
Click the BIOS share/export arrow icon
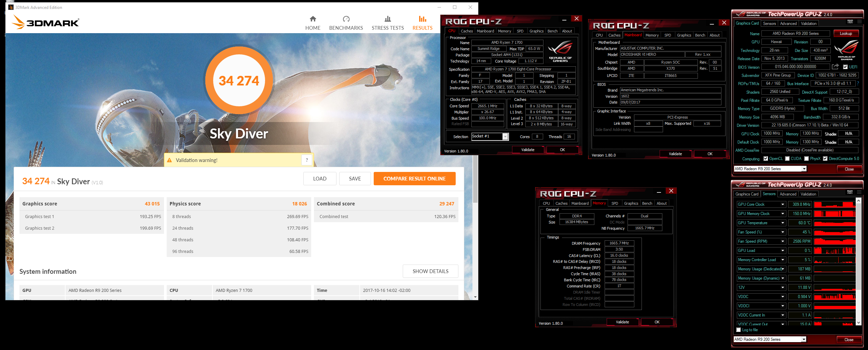pos(835,67)
